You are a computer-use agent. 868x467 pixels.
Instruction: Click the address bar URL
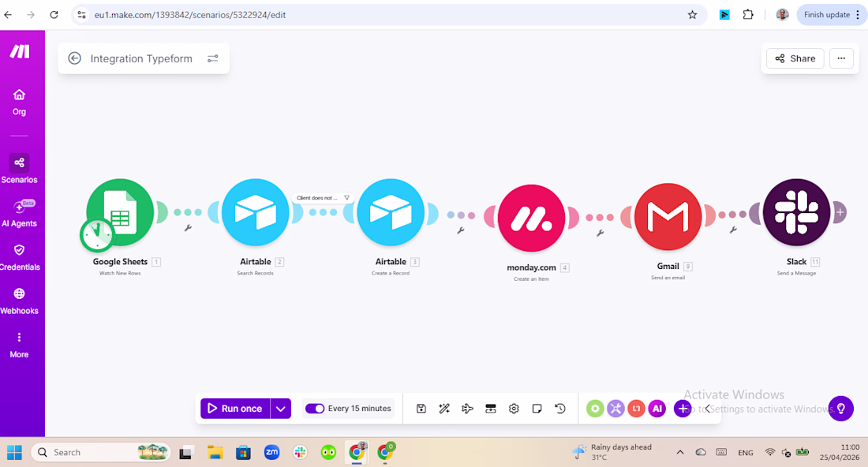point(190,15)
